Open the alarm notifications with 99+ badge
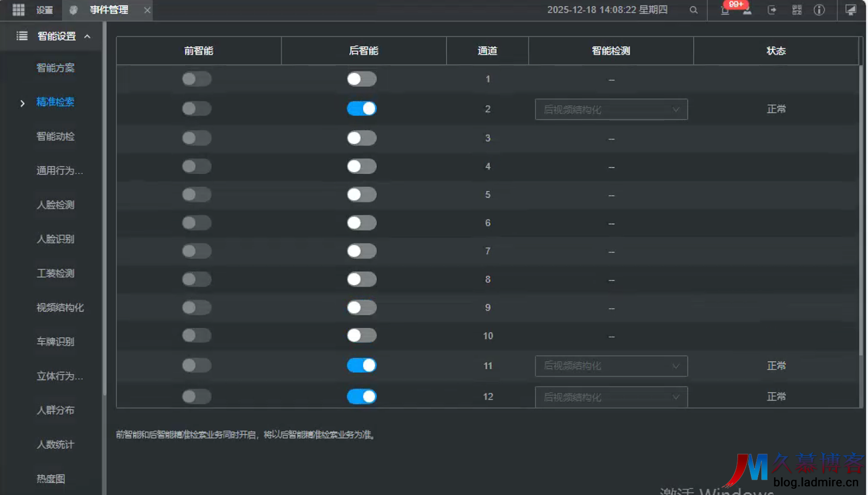868x495 pixels. 726,10
